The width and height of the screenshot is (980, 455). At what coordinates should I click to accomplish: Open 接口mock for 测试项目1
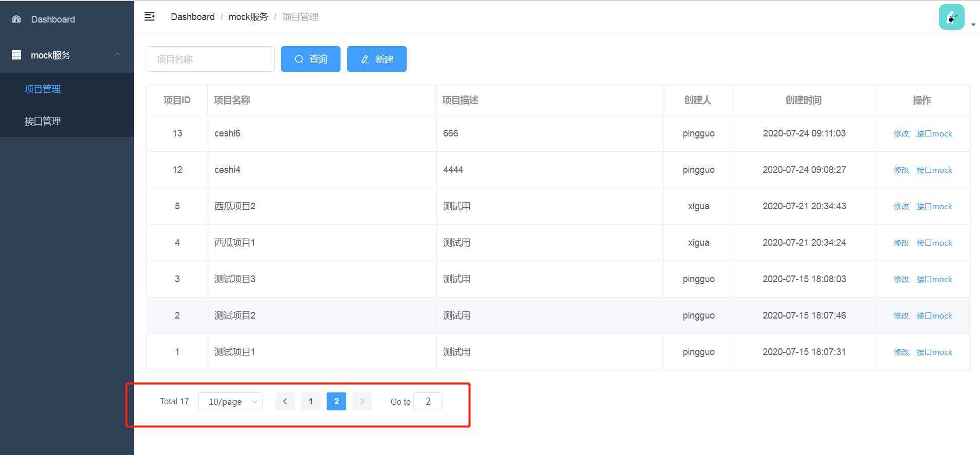point(934,352)
